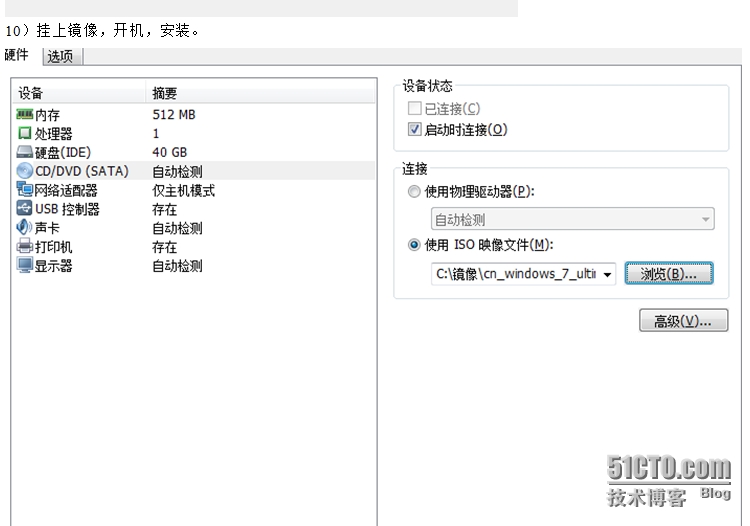Select the 内存 device row label
The width and height of the screenshot is (750, 526).
click(47, 115)
